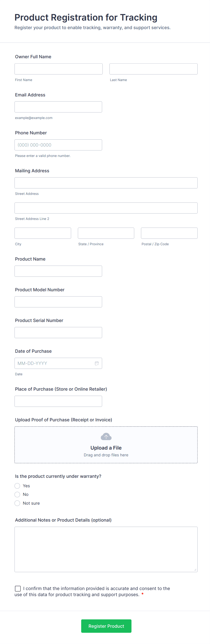Click the calendar icon in date field
The width and height of the screenshot is (210, 644).
(97, 363)
